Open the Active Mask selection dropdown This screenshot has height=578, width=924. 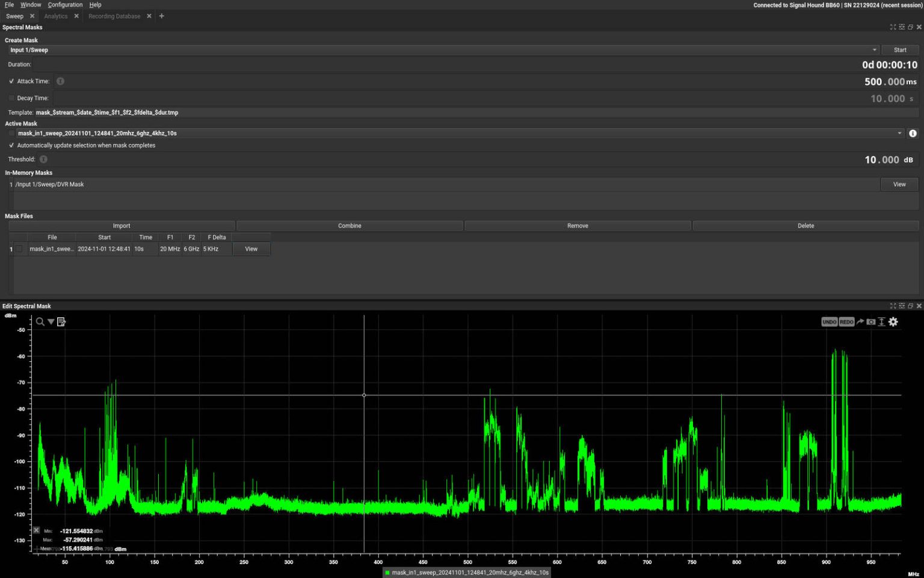click(899, 133)
